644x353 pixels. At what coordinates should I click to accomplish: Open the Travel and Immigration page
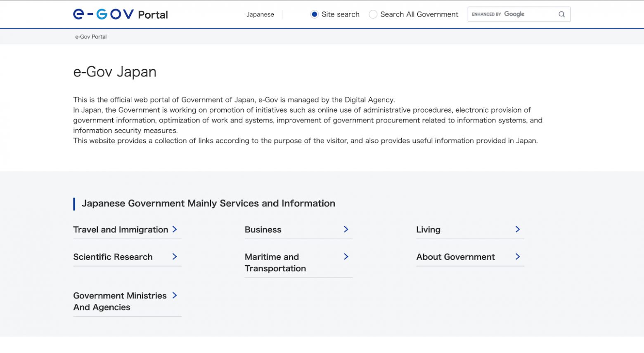[120, 230]
